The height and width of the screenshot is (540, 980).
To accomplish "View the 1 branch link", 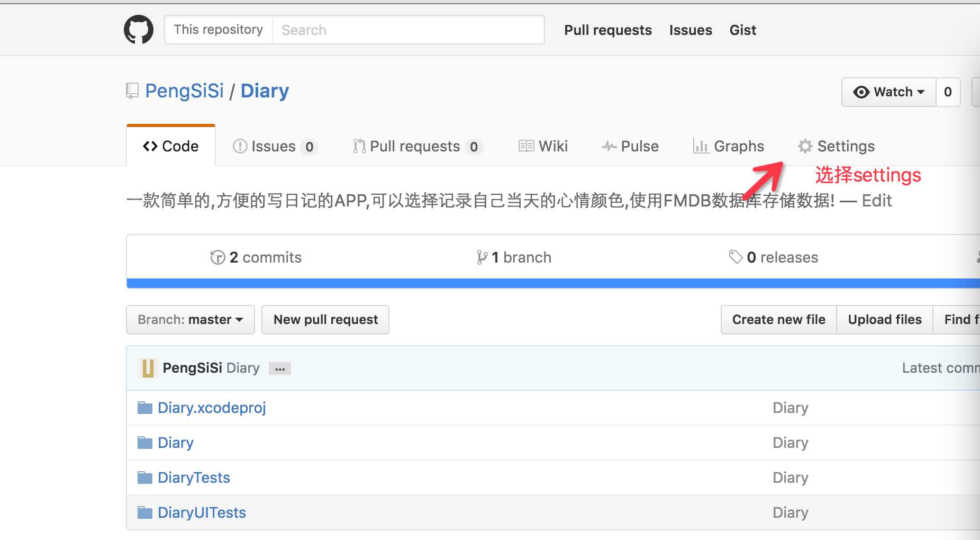I will coord(514,257).
